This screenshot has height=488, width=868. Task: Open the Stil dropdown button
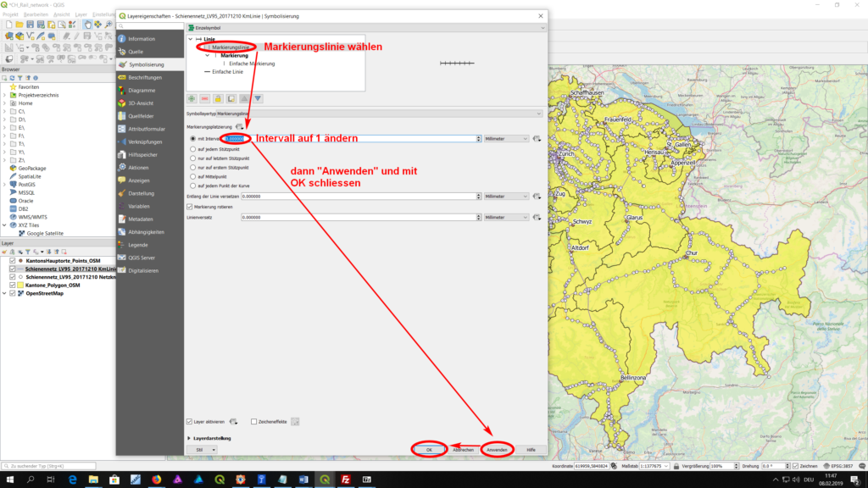(203, 450)
